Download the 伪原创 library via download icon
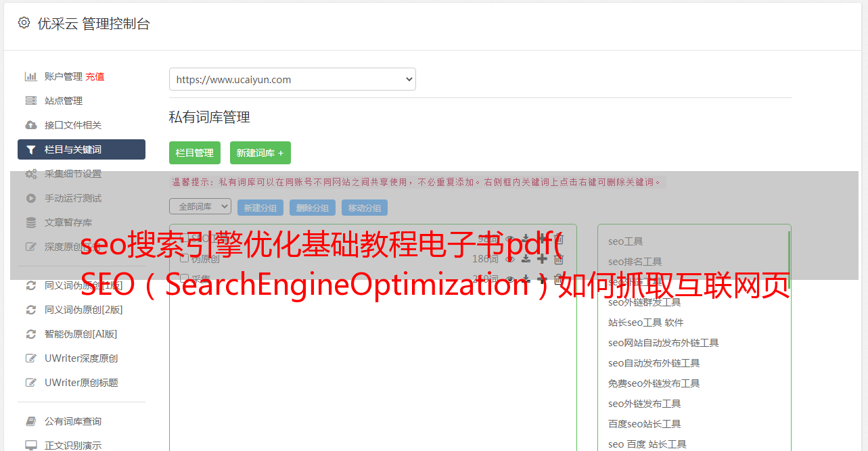Image resolution: width=868 pixels, height=451 pixels. [526, 258]
